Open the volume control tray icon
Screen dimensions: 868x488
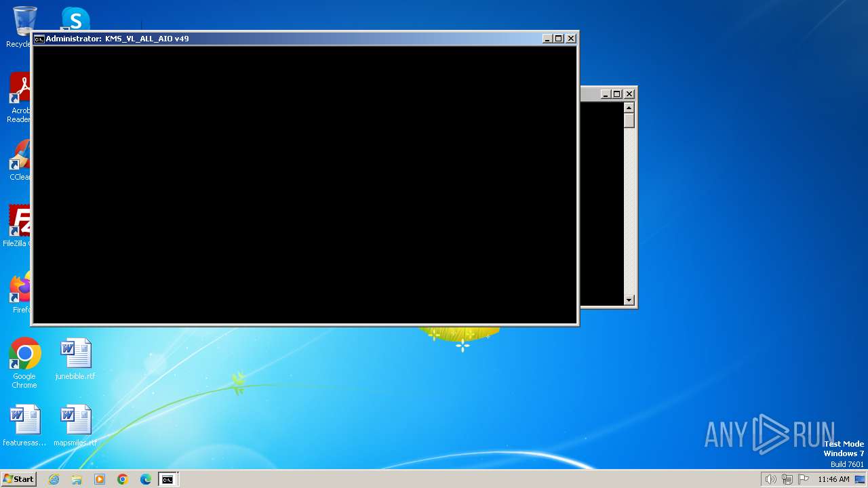pyautogui.click(x=770, y=479)
